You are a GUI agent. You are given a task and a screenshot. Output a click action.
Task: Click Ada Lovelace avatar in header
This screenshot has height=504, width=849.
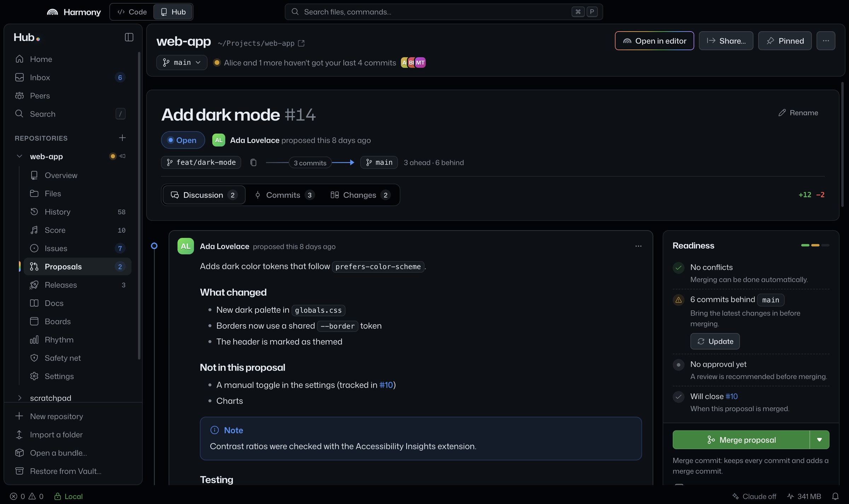coord(219,140)
